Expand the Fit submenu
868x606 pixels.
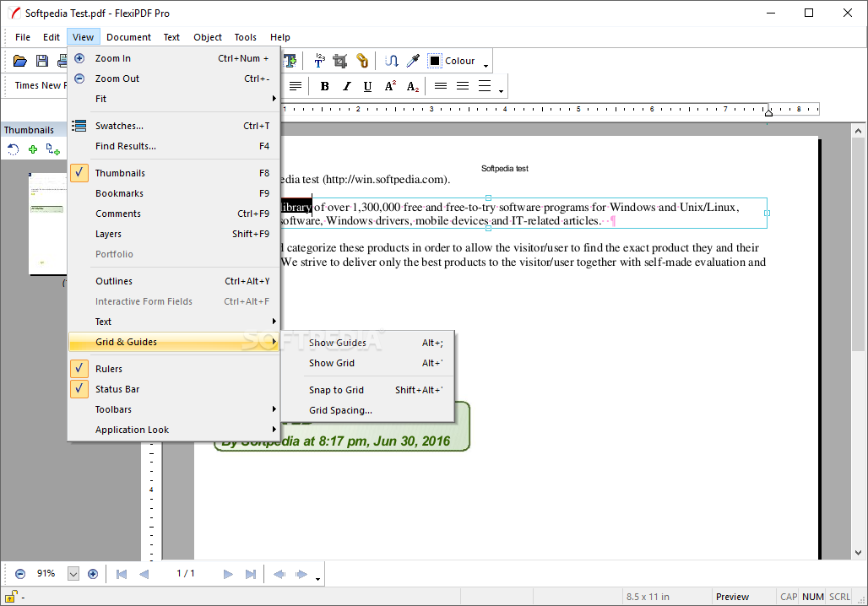[x=174, y=99]
